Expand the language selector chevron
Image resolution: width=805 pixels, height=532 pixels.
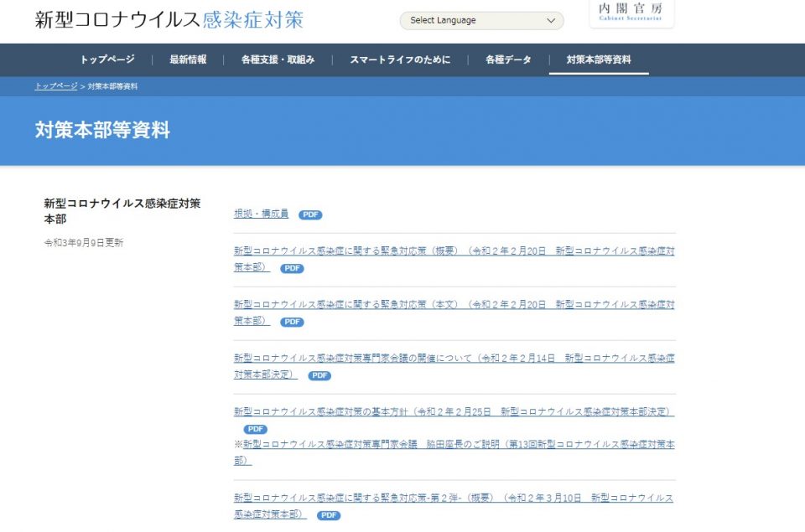click(x=550, y=20)
